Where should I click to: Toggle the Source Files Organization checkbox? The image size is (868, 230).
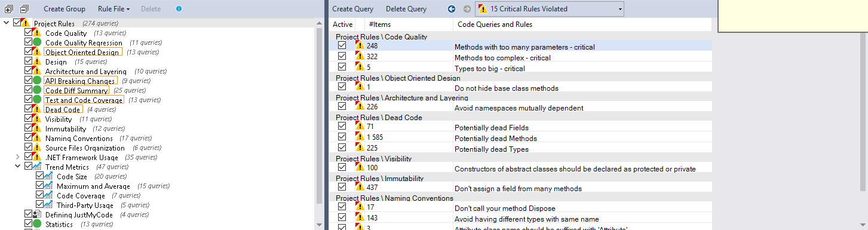point(28,148)
